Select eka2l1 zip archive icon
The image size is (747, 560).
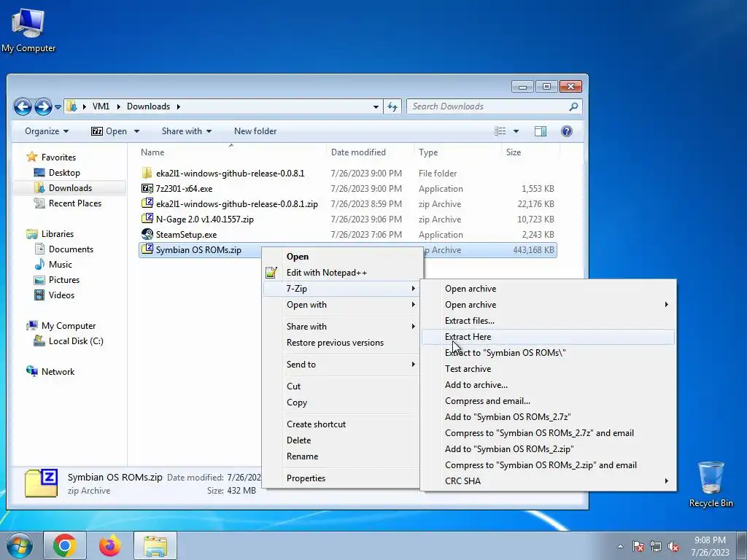coord(147,203)
